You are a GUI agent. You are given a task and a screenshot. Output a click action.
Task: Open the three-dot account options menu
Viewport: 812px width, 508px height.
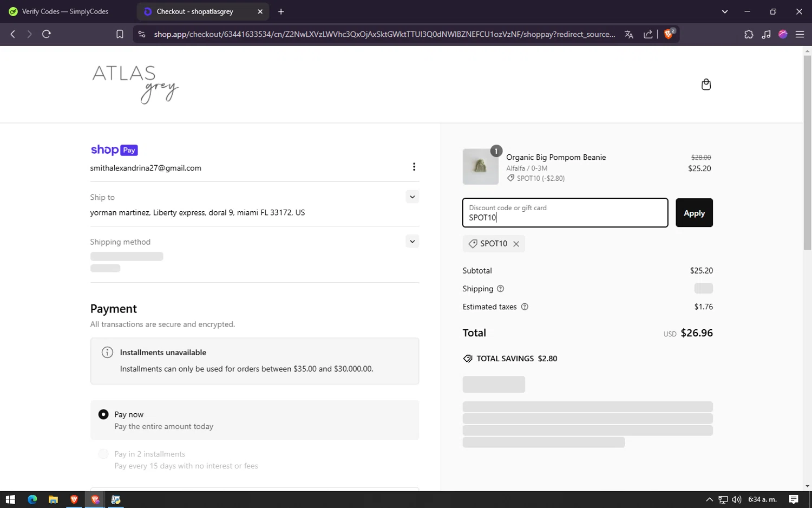pyautogui.click(x=414, y=167)
